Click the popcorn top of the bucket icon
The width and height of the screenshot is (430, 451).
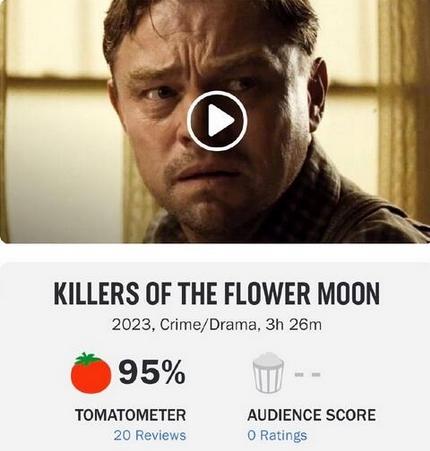tap(268, 360)
